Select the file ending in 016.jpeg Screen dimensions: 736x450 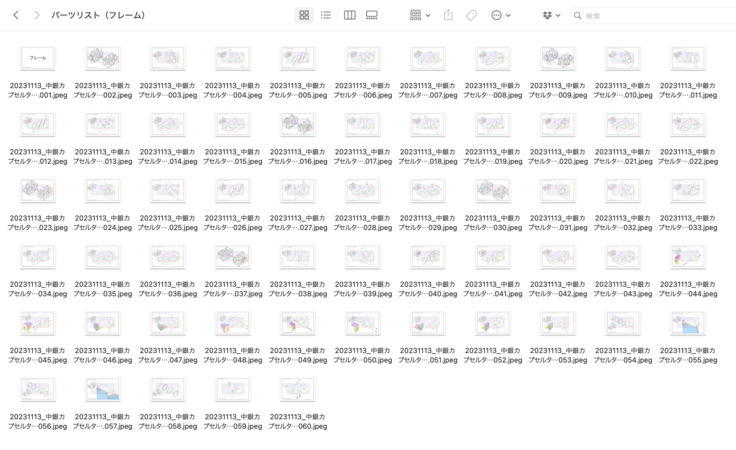click(x=298, y=125)
